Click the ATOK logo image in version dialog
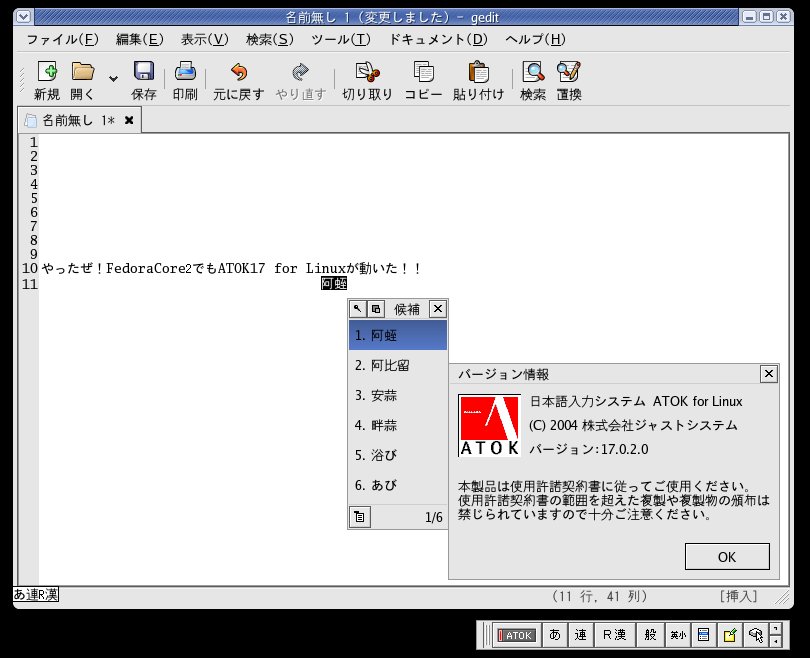This screenshot has height=658, width=810. click(489, 426)
